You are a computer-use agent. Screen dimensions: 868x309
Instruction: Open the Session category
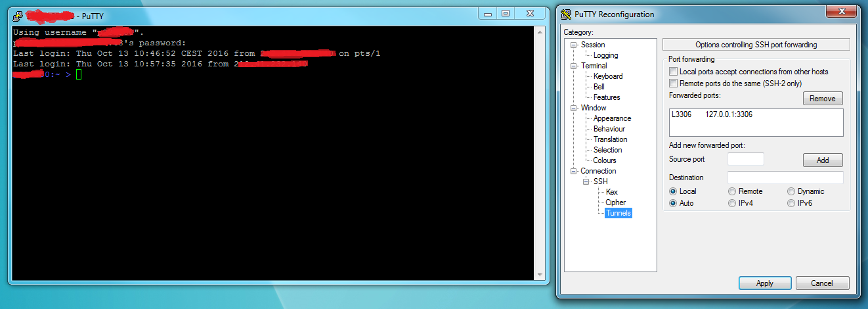tap(593, 45)
